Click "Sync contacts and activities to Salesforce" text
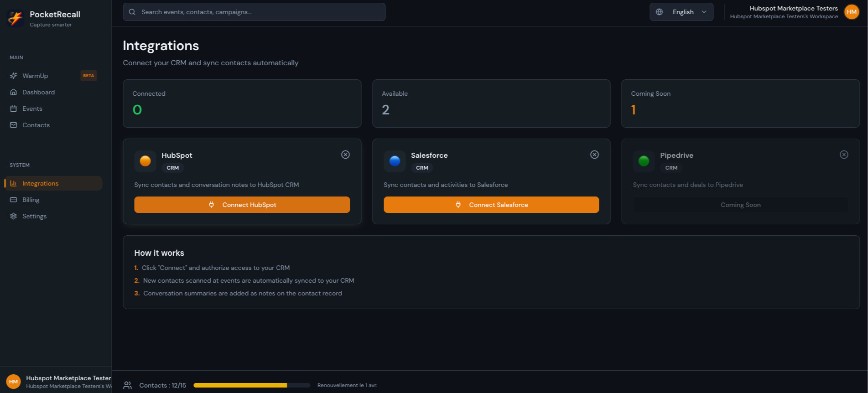 tap(446, 185)
